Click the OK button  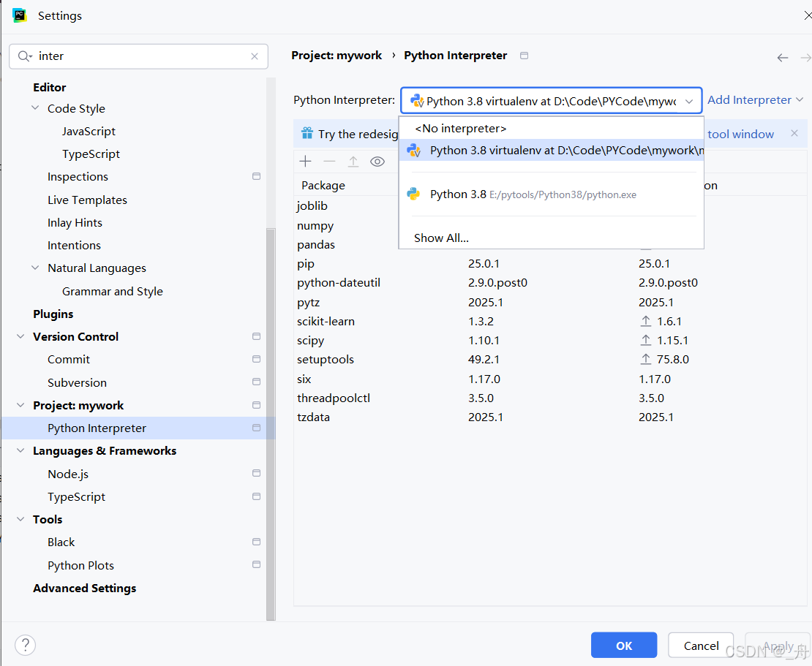point(624,646)
